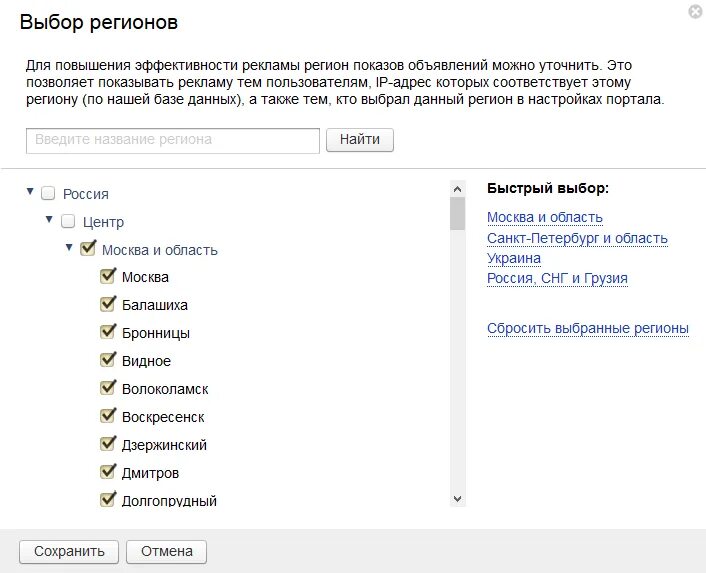
Task: Collapse the Центр tree node
Action: [49, 220]
